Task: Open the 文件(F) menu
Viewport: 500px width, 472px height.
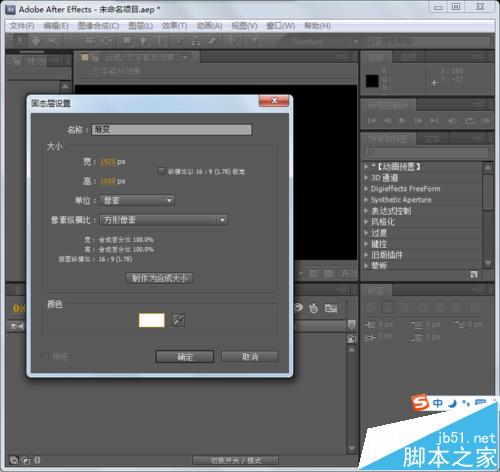Action: 22,26
